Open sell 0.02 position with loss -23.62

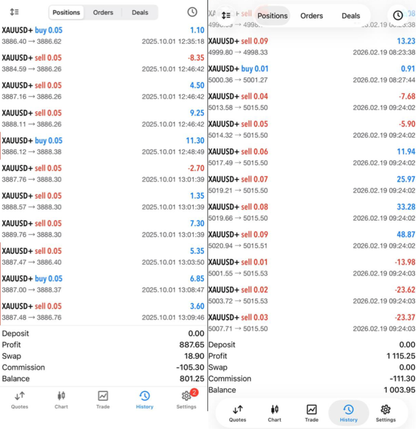pos(312,296)
